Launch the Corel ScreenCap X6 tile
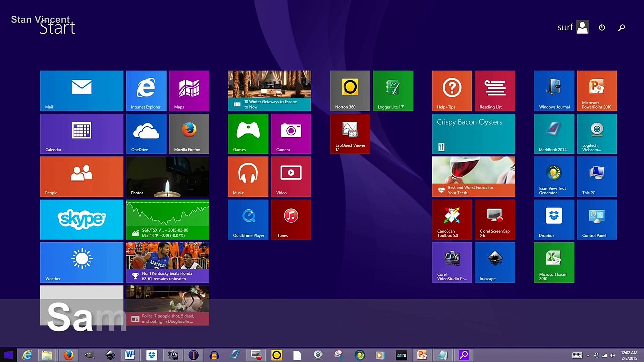Viewport: 644px width, 362px height. (495, 219)
